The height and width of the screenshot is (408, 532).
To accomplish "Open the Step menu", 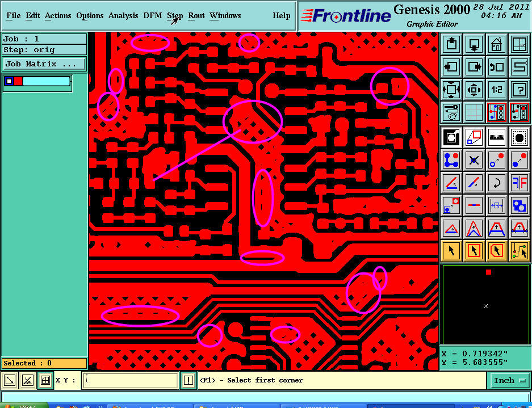I will tap(175, 15).
